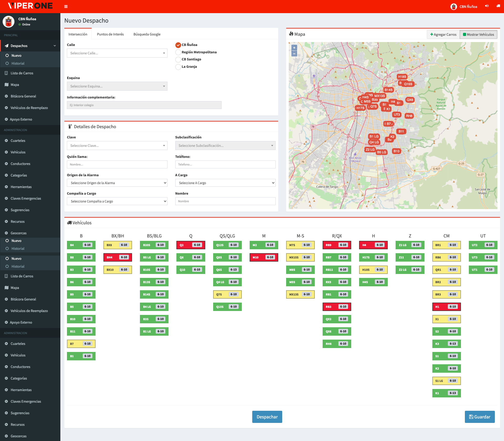Viewport: 504px width, 441px height.
Task: Zoom out of the map with minus icon
Action: pos(294,54)
